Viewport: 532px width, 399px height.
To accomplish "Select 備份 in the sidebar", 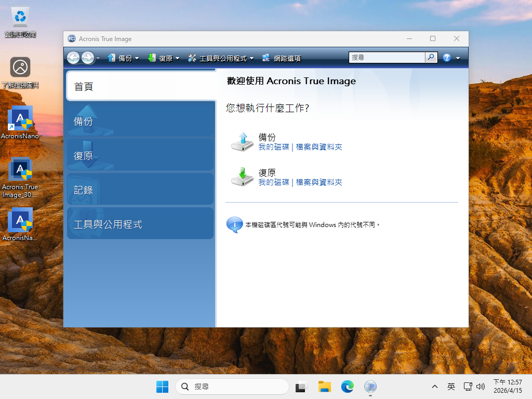I will [140, 121].
